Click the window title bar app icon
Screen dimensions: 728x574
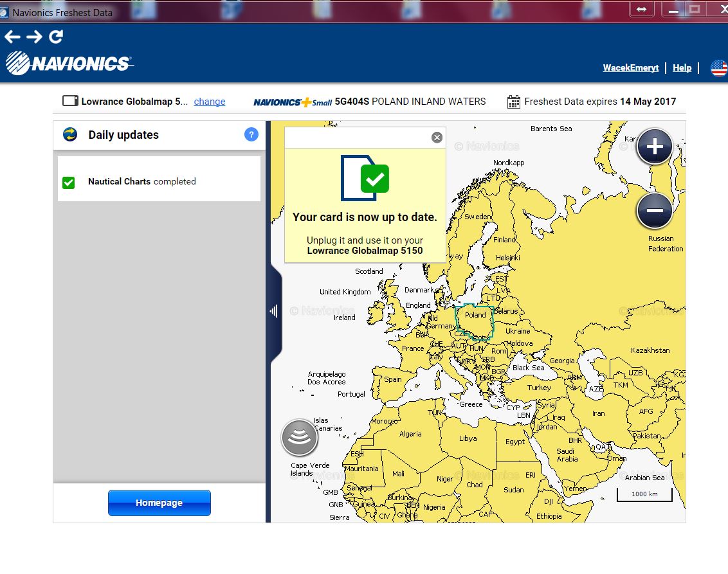(x=4, y=12)
